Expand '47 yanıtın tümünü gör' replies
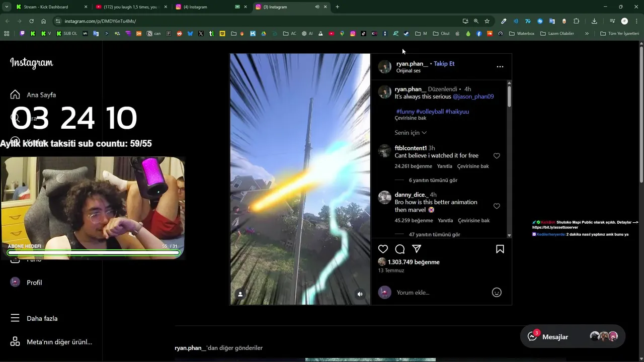The image size is (644, 362). (x=434, y=234)
